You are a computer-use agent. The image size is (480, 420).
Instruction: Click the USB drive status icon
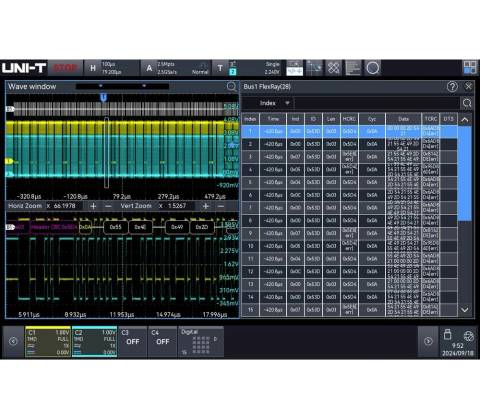point(448,334)
